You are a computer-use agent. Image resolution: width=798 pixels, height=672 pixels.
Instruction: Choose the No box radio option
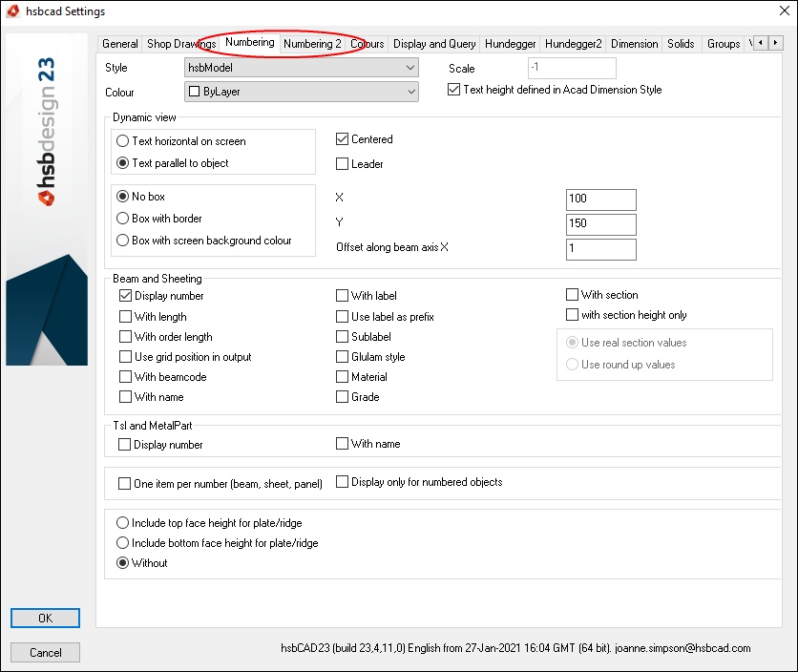point(140,196)
